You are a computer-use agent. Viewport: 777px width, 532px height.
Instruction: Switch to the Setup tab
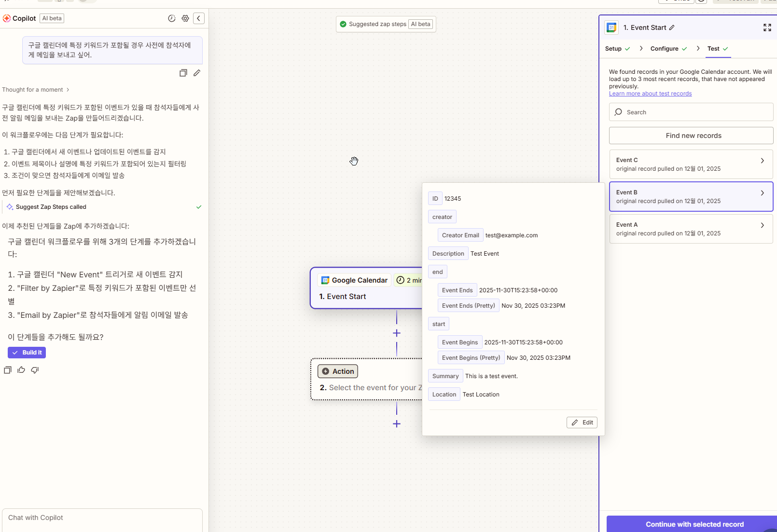pos(618,49)
